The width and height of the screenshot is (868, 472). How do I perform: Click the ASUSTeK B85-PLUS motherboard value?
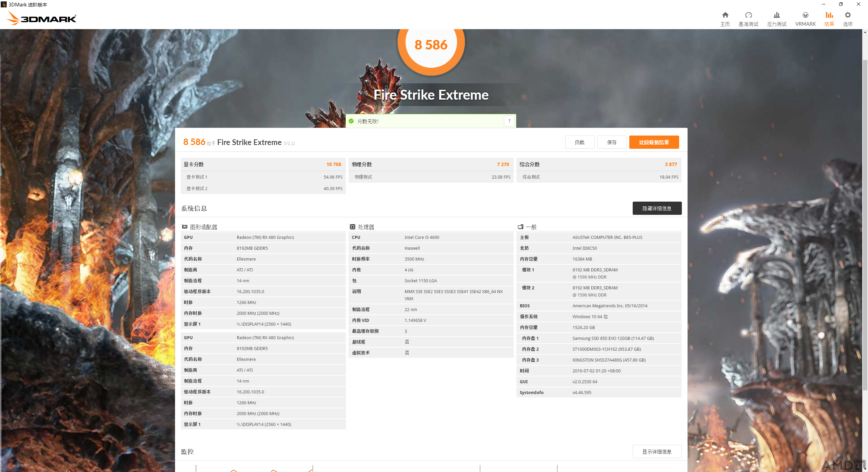(x=607, y=237)
